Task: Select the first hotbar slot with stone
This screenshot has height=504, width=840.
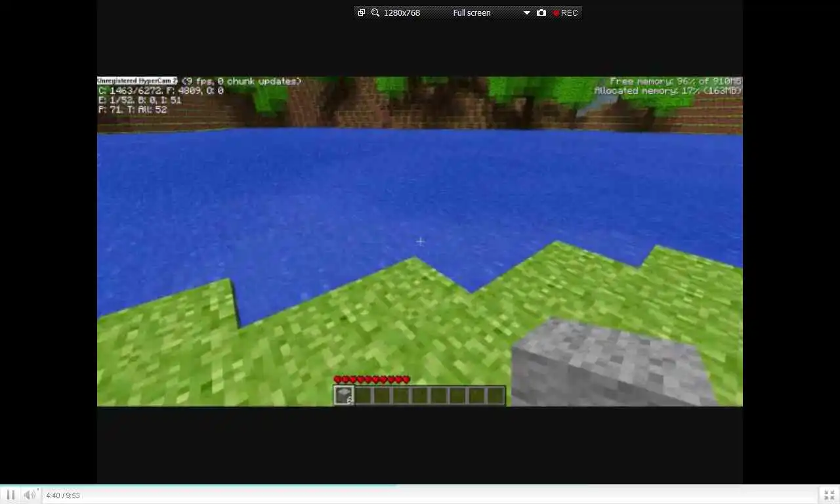Action: (x=344, y=395)
